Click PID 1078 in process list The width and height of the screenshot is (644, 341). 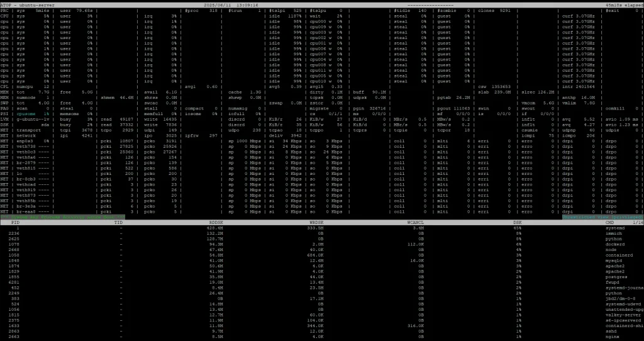pyautogui.click(x=14, y=244)
